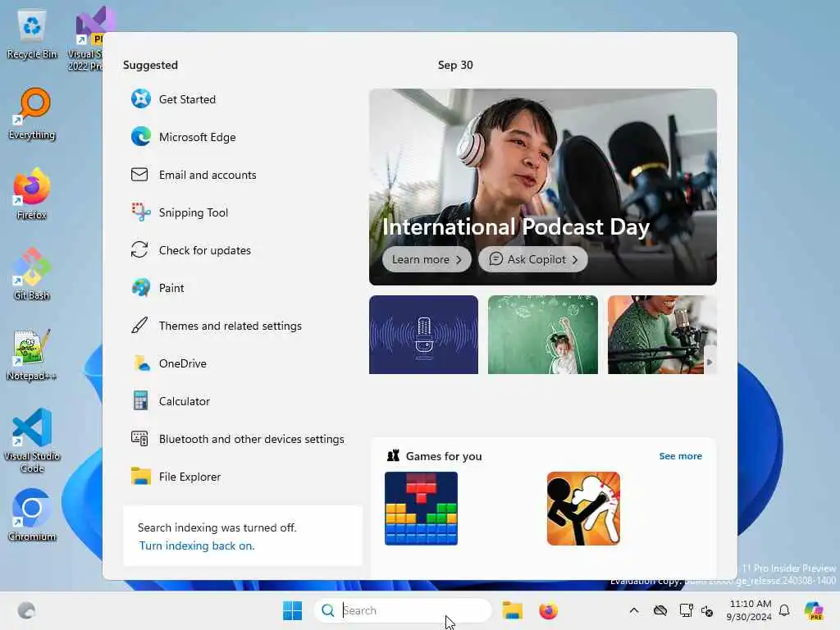Click Turn indexing back on link
Screen dimensions: 840x630
point(197,546)
